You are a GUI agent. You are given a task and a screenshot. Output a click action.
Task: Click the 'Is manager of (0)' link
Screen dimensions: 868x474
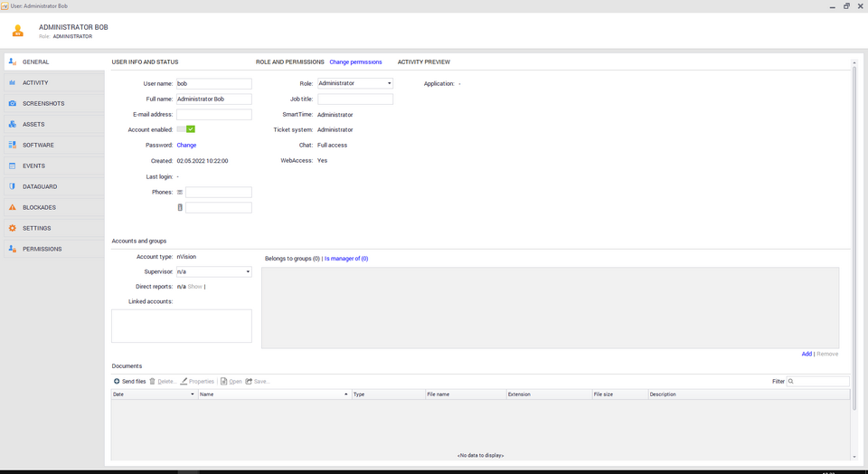tap(346, 259)
